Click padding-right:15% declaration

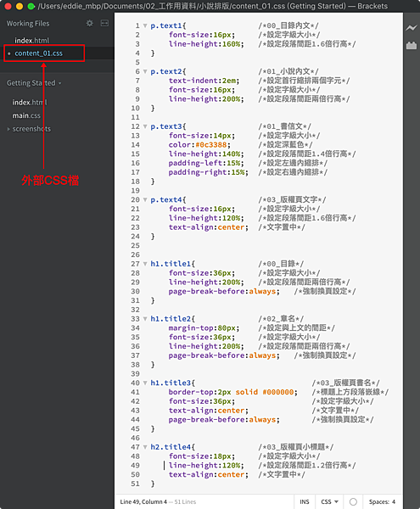[x=208, y=172]
